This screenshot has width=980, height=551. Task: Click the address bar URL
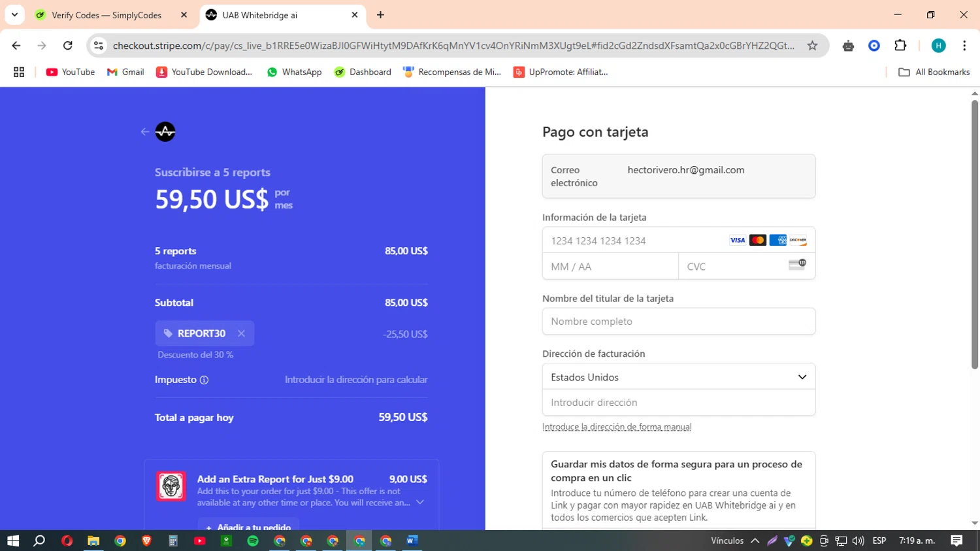click(453, 46)
